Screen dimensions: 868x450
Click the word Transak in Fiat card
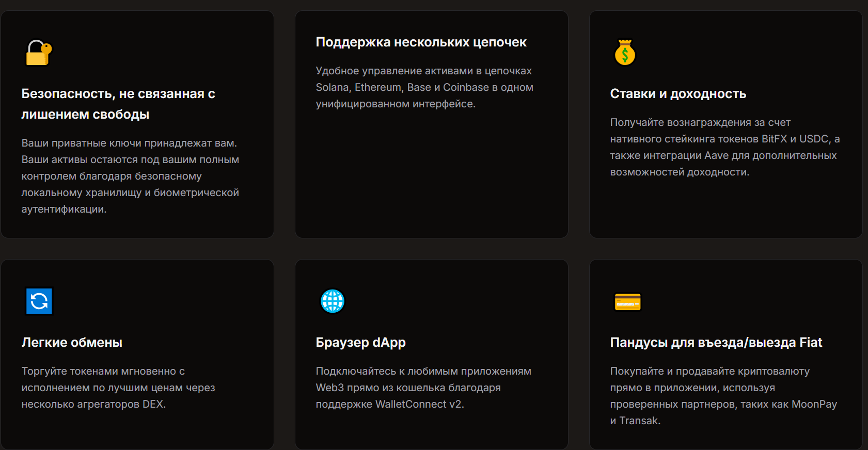639,421
